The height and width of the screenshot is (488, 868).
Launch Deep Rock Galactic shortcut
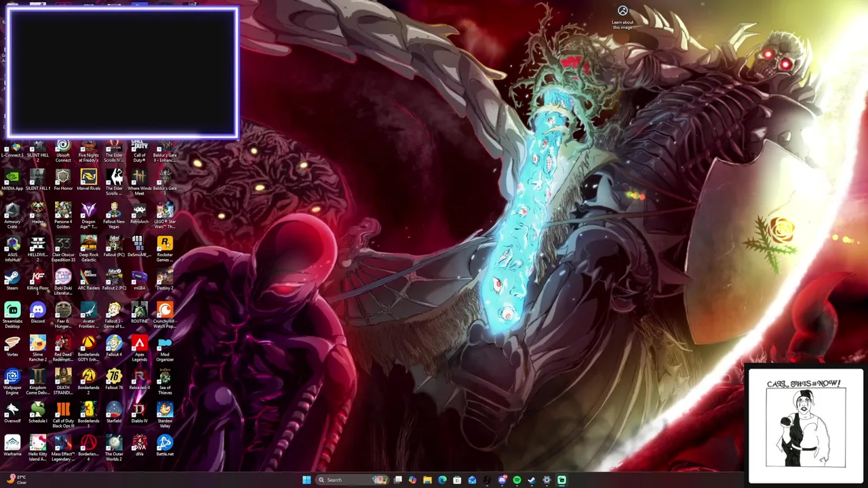[88, 249]
